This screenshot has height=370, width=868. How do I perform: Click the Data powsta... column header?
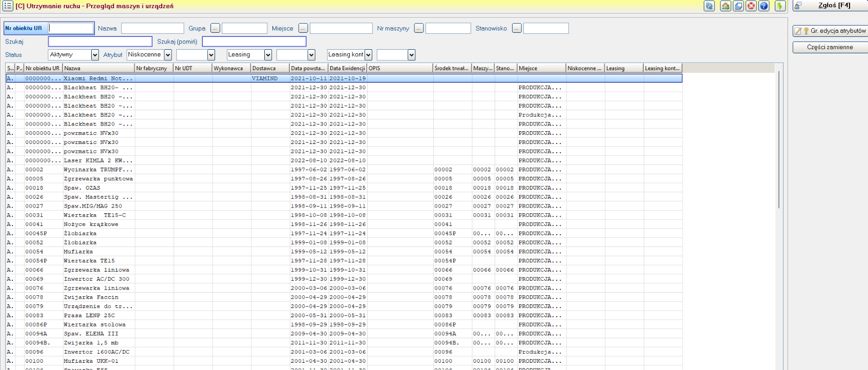(x=309, y=68)
